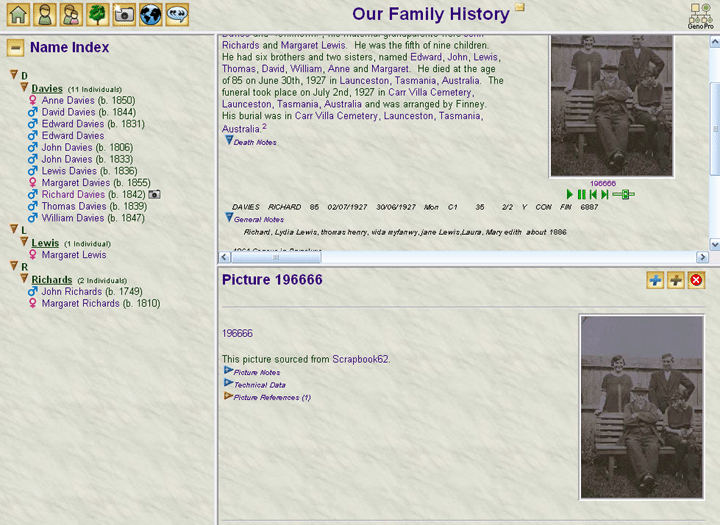The image size is (720, 525).
Task: Open the families index icon
Action: pyautogui.click(x=71, y=14)
